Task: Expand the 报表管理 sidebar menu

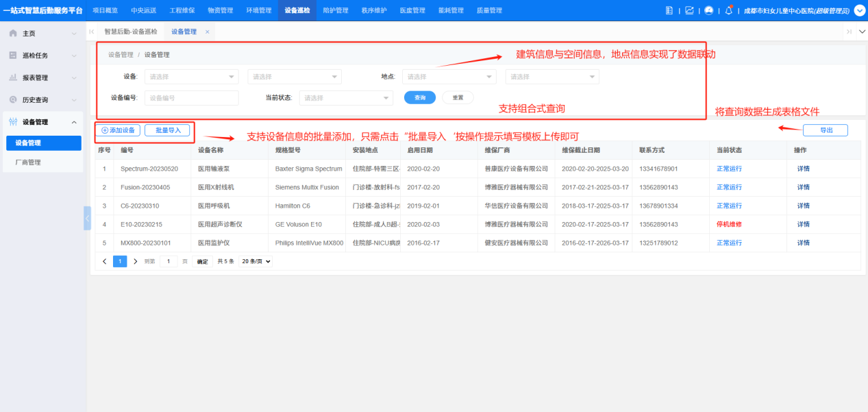Action: (74, 77)
